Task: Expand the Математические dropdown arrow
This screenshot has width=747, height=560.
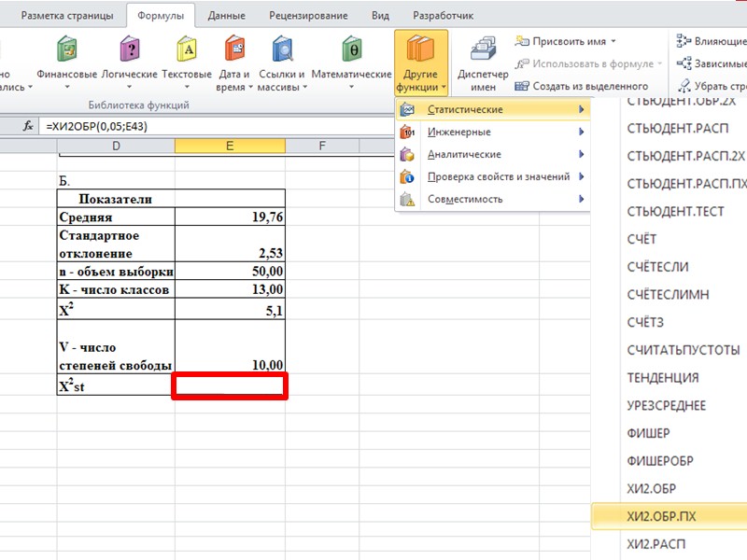Action: (351, 87)
